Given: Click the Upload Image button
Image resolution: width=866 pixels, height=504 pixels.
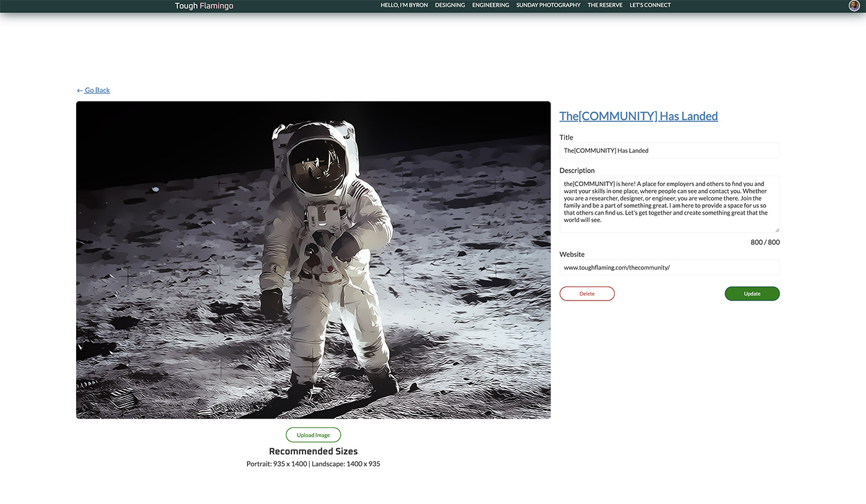Looking at the screenshot, I should [313, 435].
